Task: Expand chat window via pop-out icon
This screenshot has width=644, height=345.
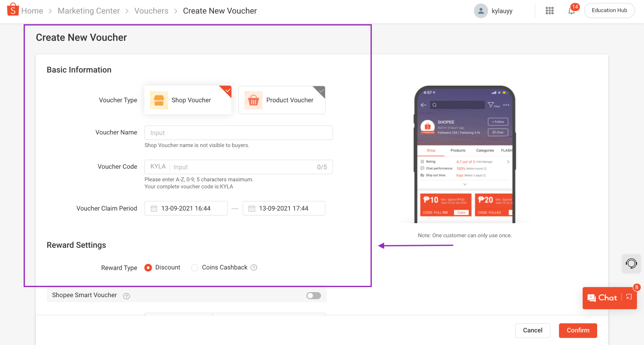Action: point(629,297)
